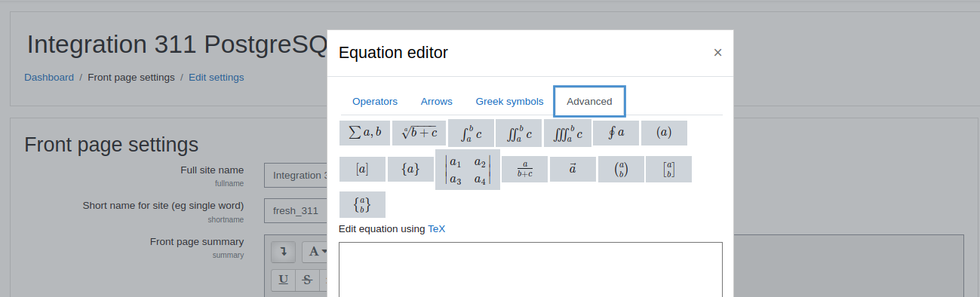The height and width of the screenshot is (297, 980).
Task: Insert the nth root of b+c
Action: pos(419,133)
